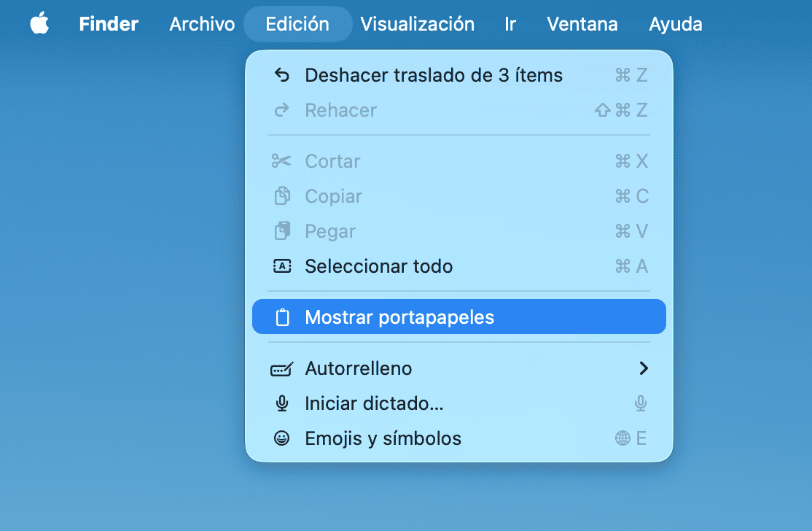The height and width of the screenshot is (531, 812).
Task: Close the open Edición menu
Action: coord(297,24)
